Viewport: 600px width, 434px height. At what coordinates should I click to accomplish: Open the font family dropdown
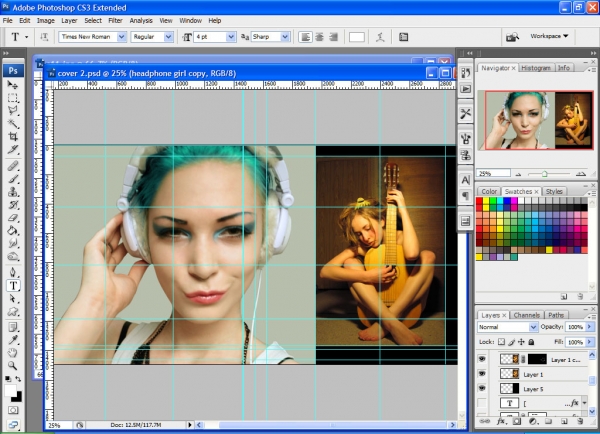(x=121, y=37)
